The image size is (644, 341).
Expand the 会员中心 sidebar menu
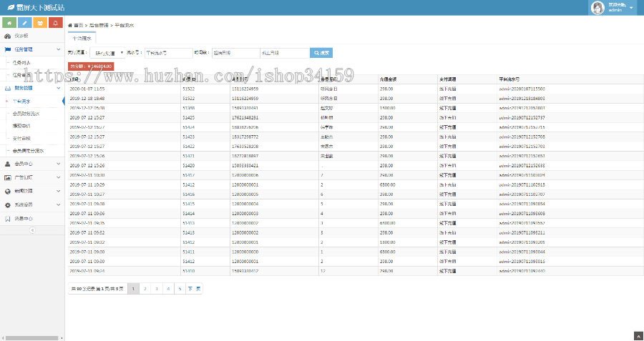click(x=31, y=164)
